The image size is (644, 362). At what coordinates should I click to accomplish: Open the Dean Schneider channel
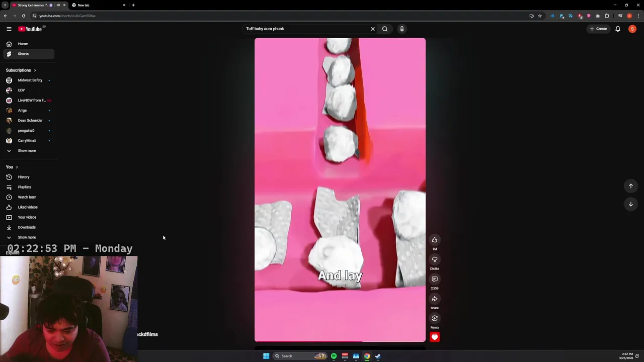click(x=28, y=121)
